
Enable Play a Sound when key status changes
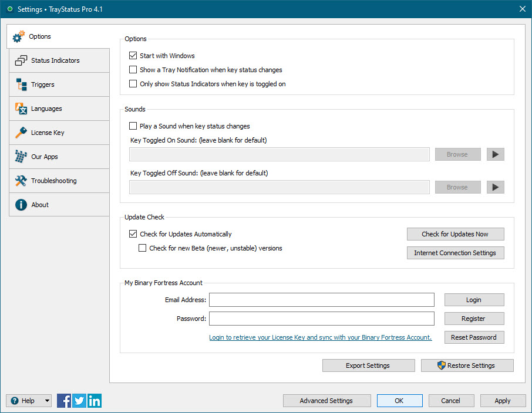tap(133, 126)
